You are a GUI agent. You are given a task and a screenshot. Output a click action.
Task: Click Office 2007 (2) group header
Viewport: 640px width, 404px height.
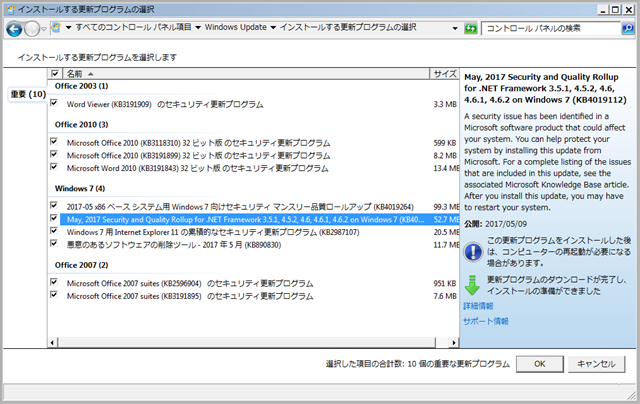[81, 265]
